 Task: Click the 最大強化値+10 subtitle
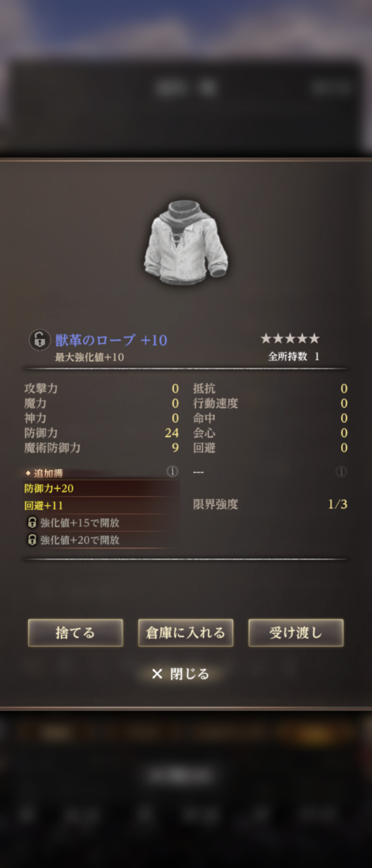tap(89, 357)
